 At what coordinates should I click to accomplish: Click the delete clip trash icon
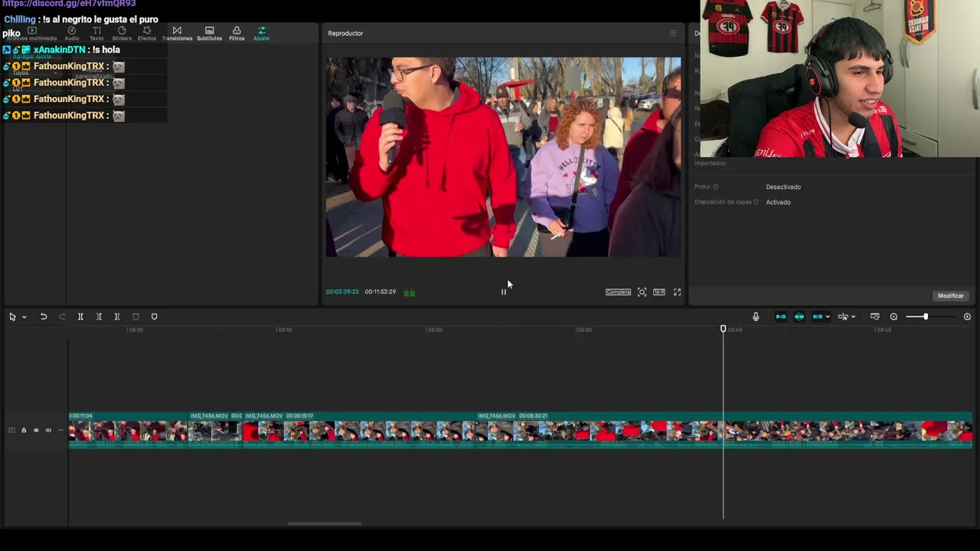click(x=136, y=317)
